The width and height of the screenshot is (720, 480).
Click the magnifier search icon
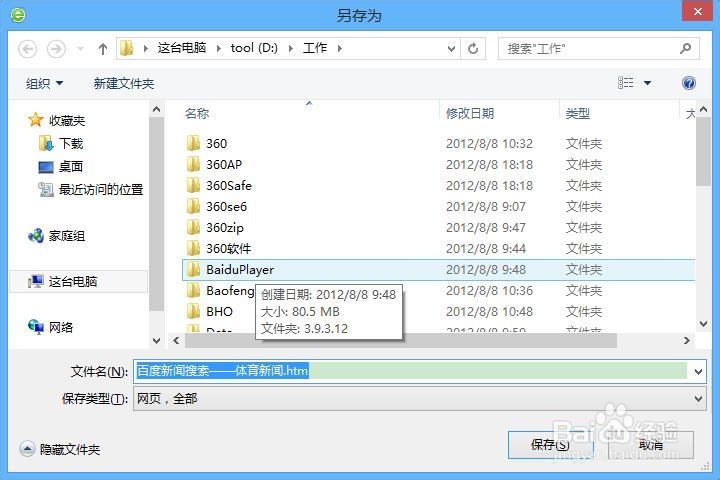[686, 48]
